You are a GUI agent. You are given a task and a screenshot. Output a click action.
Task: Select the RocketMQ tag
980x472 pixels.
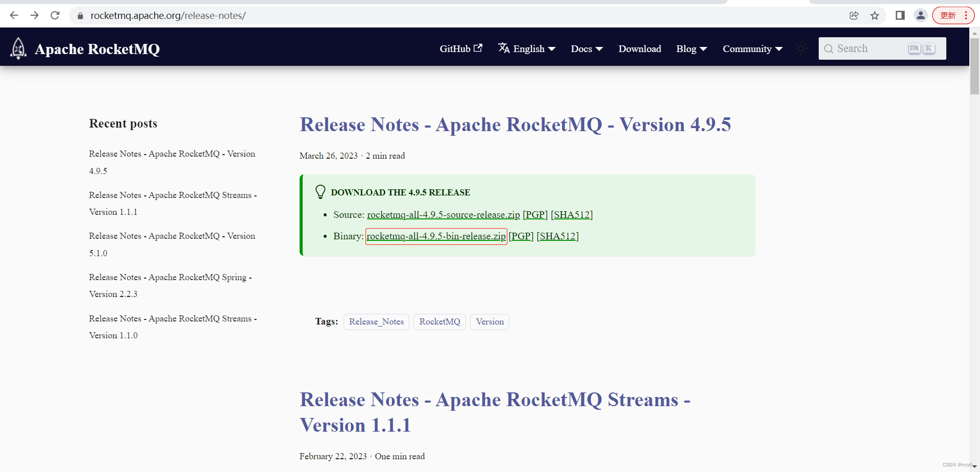pos(439,321)
